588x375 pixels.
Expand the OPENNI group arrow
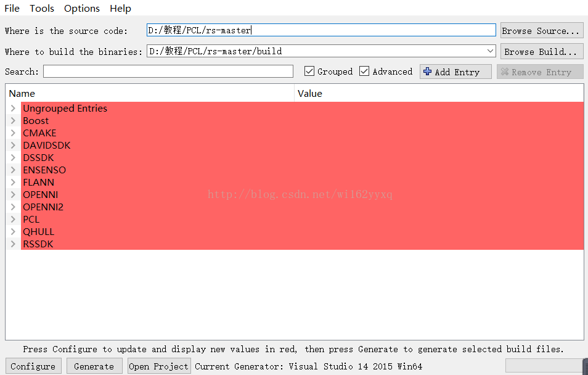pyautogui.click(x=13, y=194)
